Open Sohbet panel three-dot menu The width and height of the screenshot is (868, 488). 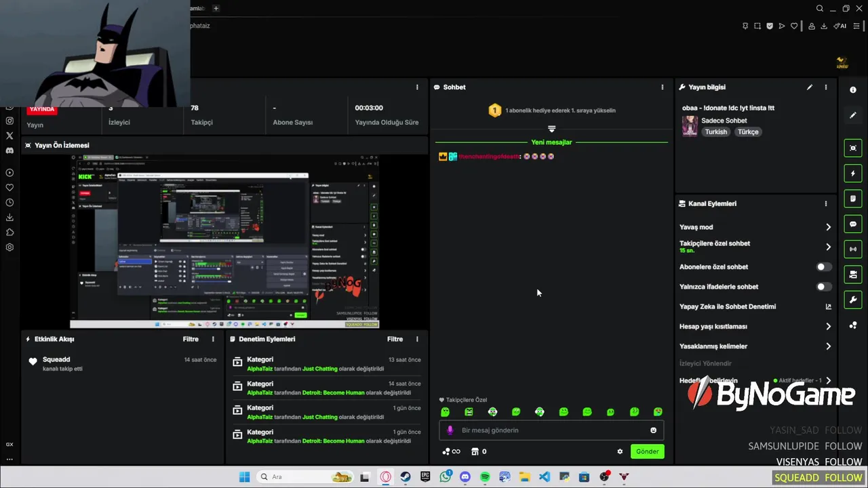pos(663,87)
